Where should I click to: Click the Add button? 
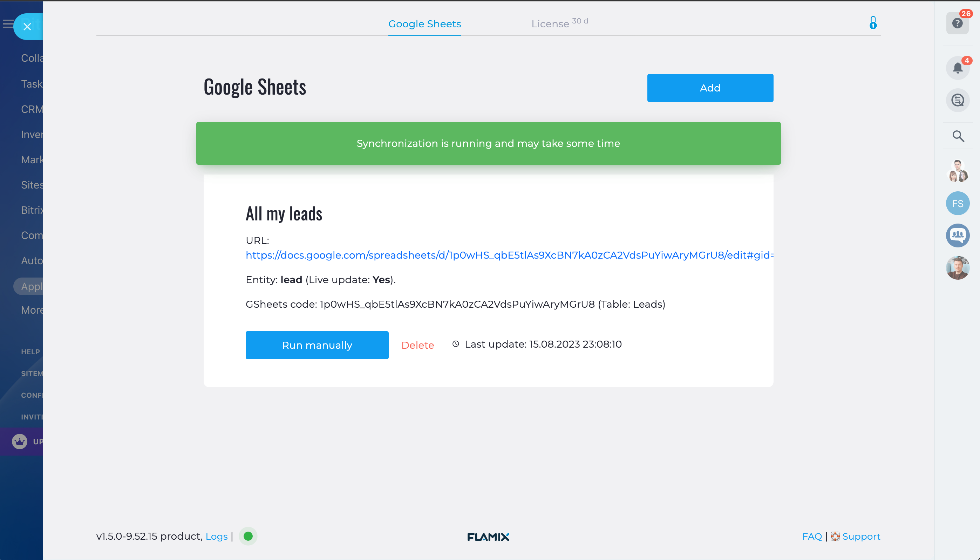(x=710, y=88)
